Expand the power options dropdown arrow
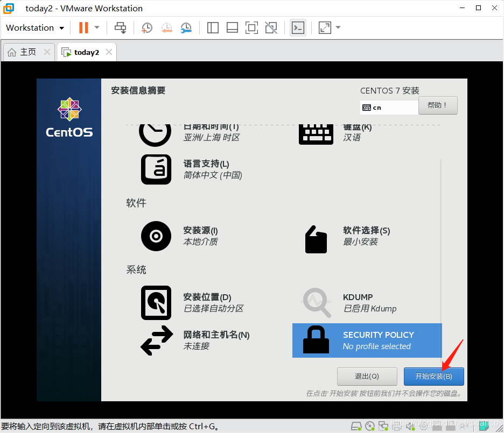The image size is (504, 433). tap(97, 27)
